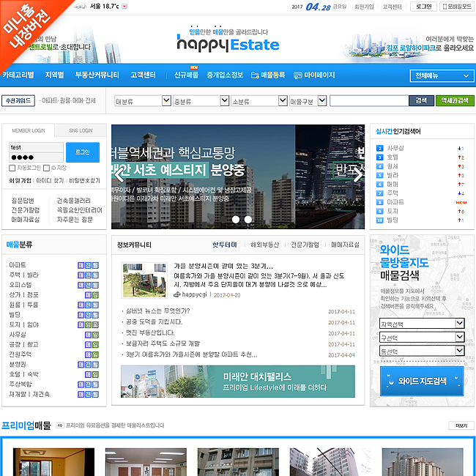Open the 중분류 dropdown
The height and width of the screenshot is (476, 476).
pyautogui.click(x=201, y=101)
